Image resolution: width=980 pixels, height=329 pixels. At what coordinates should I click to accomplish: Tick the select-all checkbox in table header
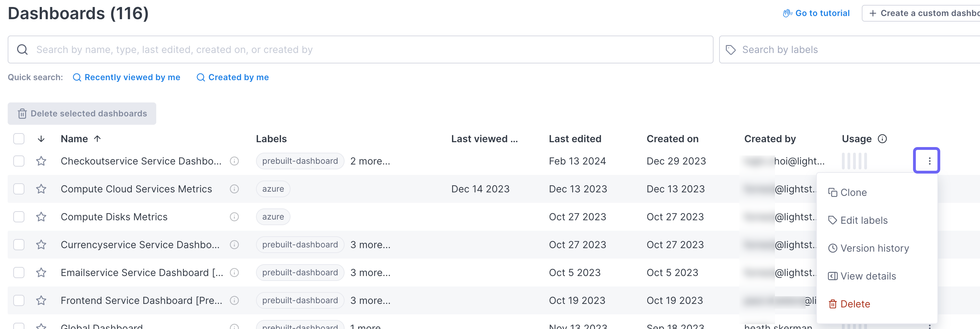click(18, 139)
